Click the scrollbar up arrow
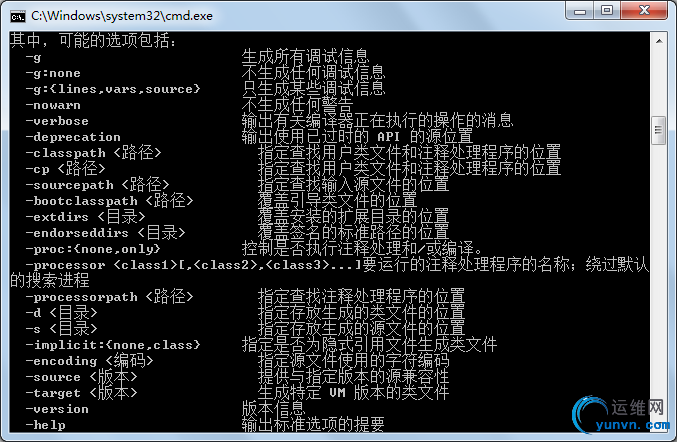This screenshot has height=442, width=677. pyautogui.click(x=659, y=41)
